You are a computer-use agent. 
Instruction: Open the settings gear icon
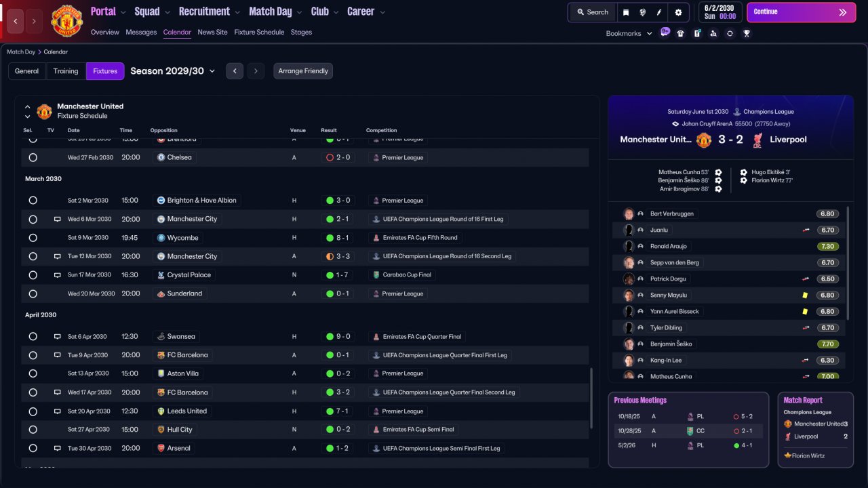[x=678, y=12]
